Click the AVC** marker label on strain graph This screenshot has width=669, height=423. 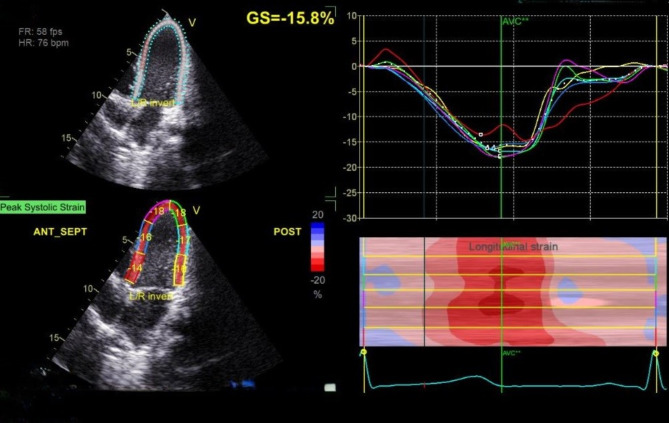pyautogui.click(x=515, y=21)
